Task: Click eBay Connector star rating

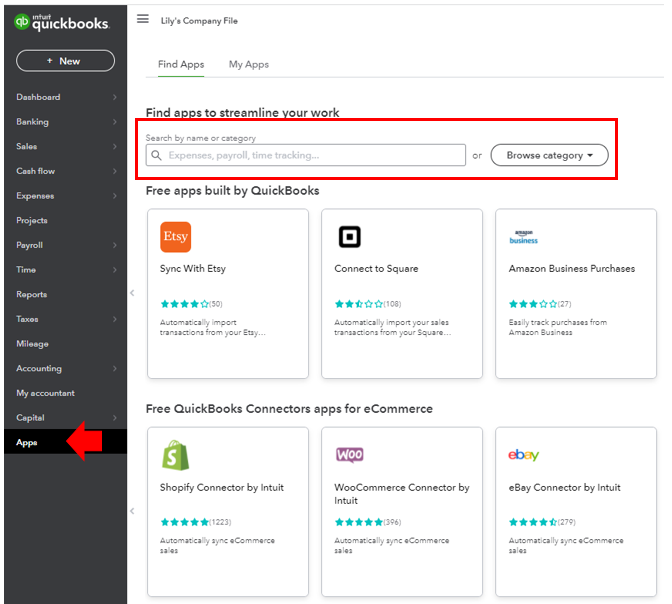Action: click(x=533, y=522)
